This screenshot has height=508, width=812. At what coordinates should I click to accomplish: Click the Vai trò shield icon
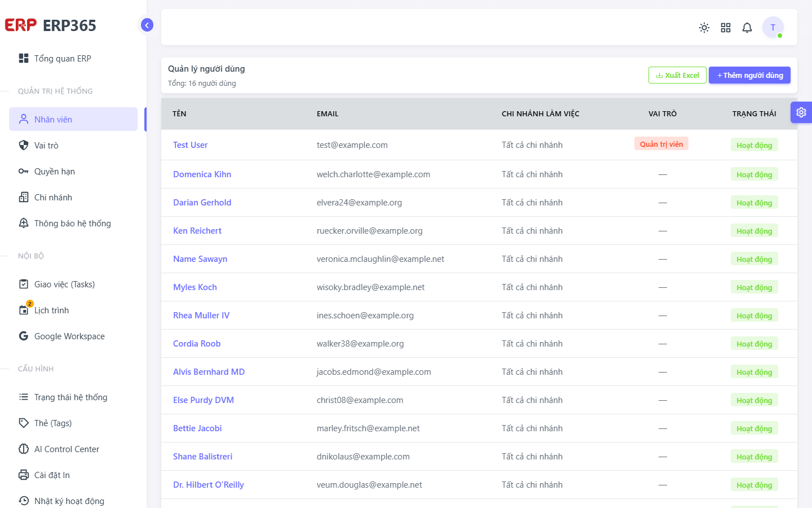(x=24, y=145)
